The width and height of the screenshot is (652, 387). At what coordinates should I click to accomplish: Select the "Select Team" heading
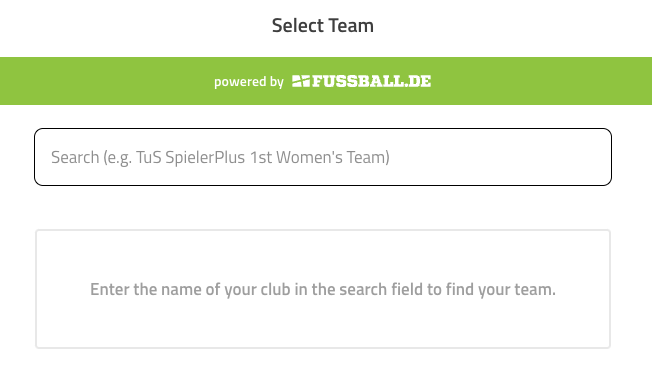323,25
